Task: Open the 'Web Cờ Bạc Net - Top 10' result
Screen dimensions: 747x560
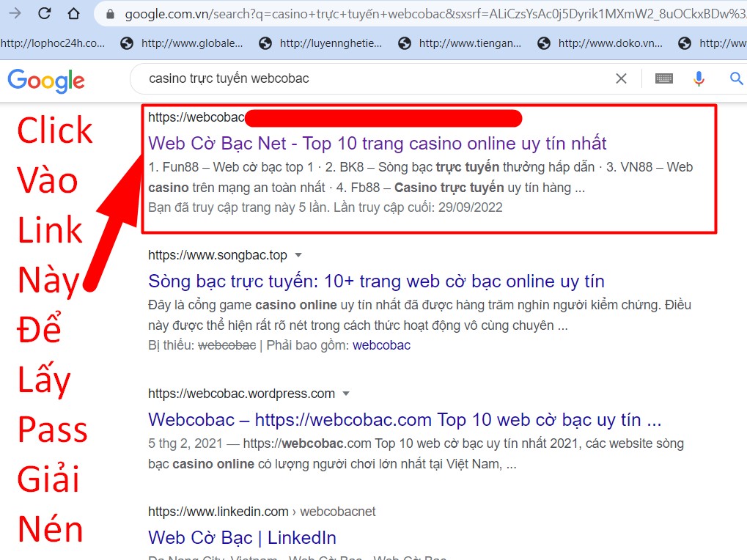Action: (x=378, y=144)
